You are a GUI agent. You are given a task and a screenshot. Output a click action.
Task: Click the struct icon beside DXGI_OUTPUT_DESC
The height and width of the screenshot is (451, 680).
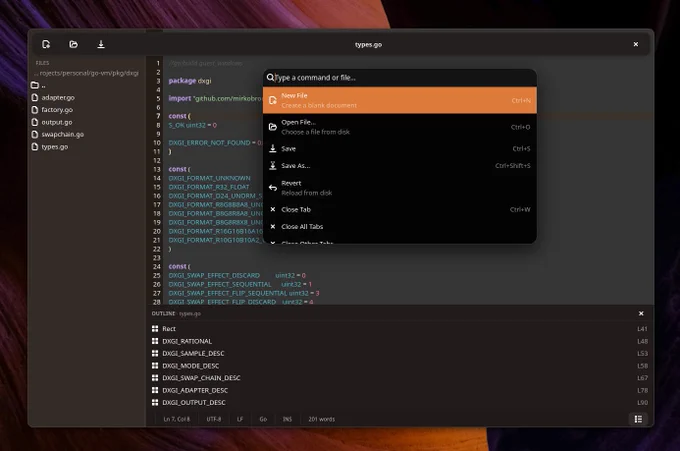(155, 402)
